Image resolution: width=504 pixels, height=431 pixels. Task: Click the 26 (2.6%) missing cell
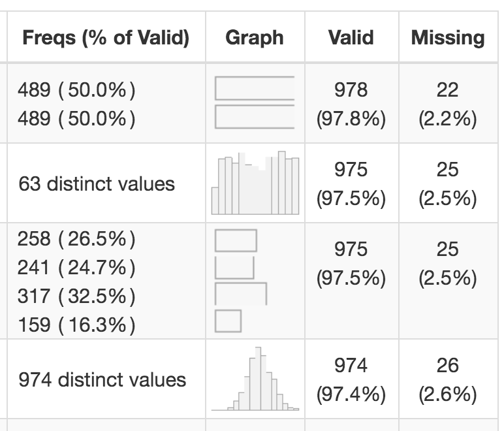[448, 379]
